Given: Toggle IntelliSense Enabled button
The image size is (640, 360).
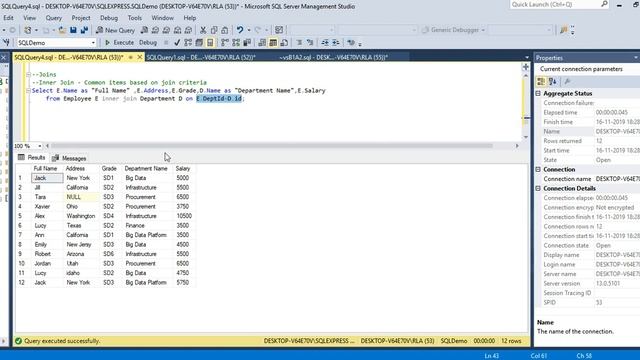Looking at the screenshot, I should tap(210, 42).
